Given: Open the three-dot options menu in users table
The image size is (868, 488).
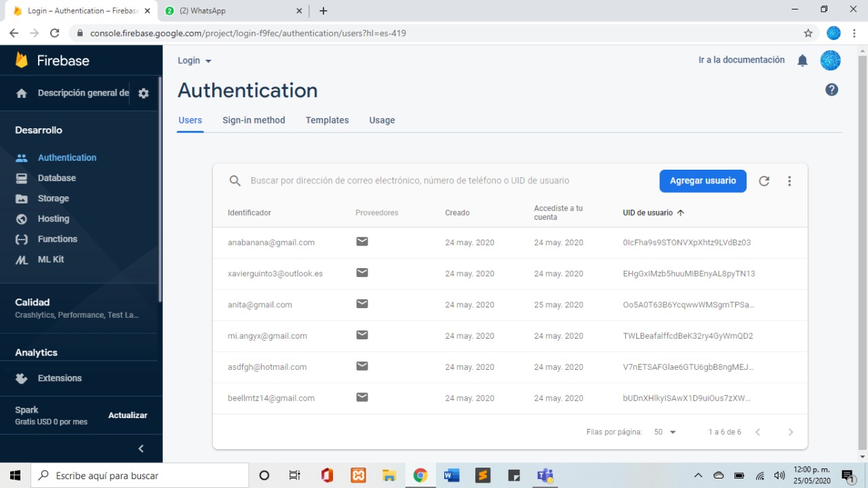Looking at the screenshot, I should click(789, 181).
